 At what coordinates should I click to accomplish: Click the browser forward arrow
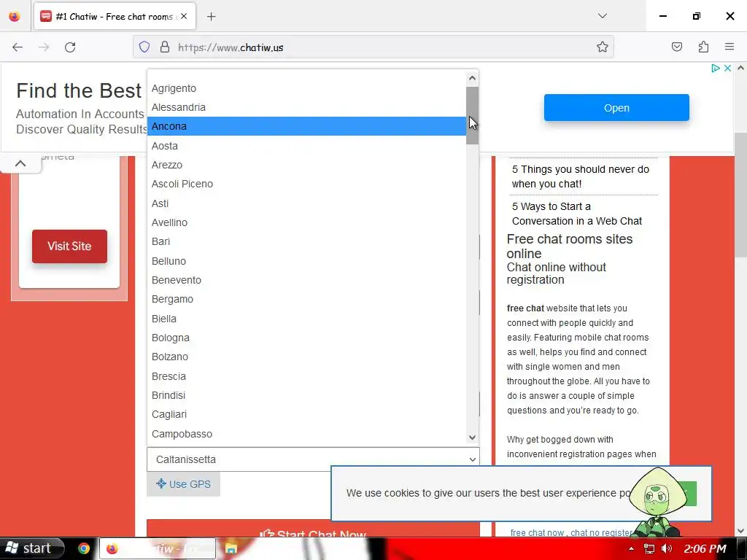[x=44, y=47]
